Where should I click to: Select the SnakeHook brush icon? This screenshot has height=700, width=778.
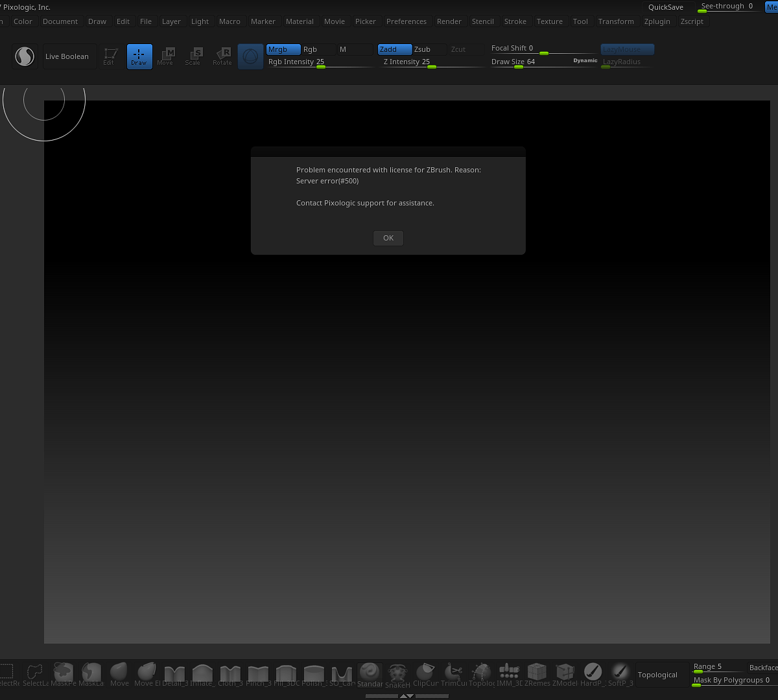click(397, 674)
